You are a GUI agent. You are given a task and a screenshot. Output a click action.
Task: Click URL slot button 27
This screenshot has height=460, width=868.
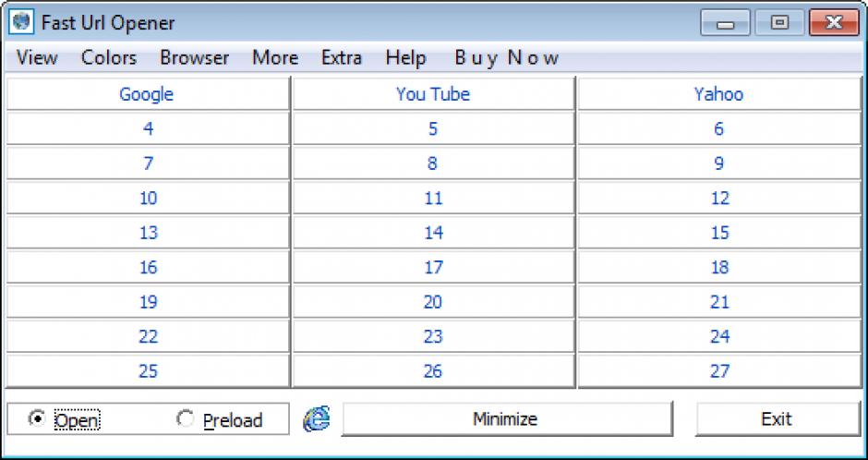[719, 370]
